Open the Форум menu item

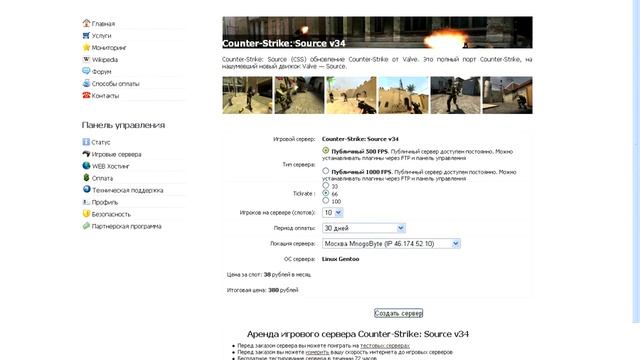[x=101, y=72]
